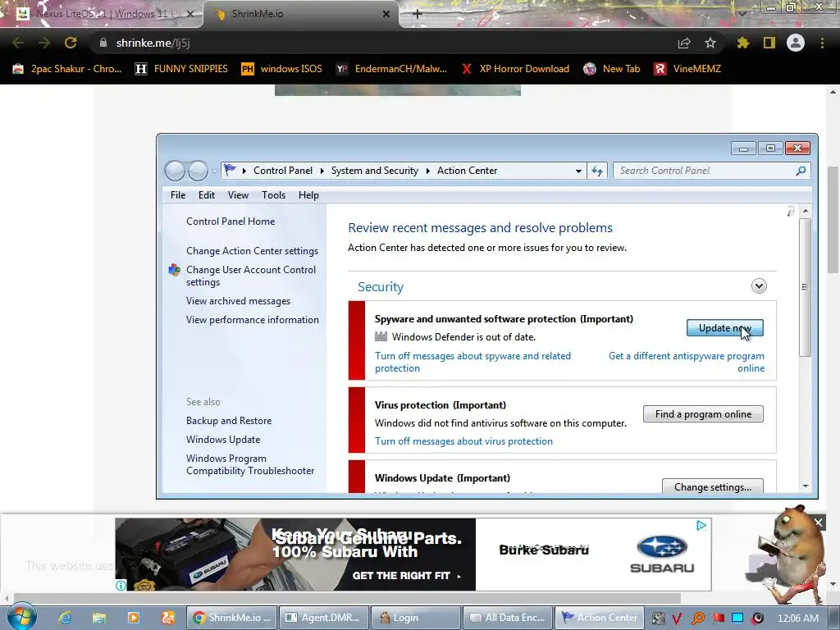The image size is (840, 630).
Task: Open a new tab with the plus icon
Action: 418,14
